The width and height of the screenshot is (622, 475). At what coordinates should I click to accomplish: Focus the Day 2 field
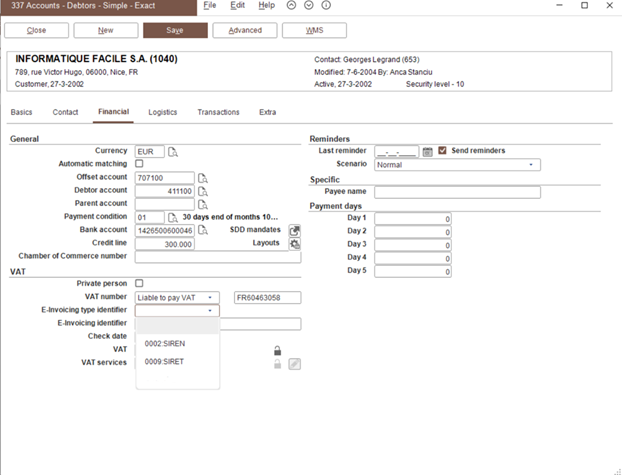point(413,232)
